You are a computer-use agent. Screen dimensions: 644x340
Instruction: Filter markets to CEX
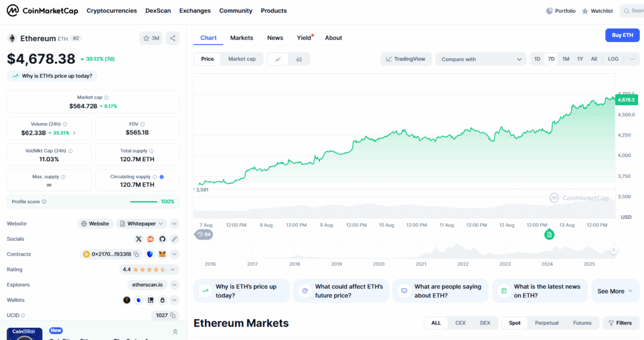(x=460, y=323)
